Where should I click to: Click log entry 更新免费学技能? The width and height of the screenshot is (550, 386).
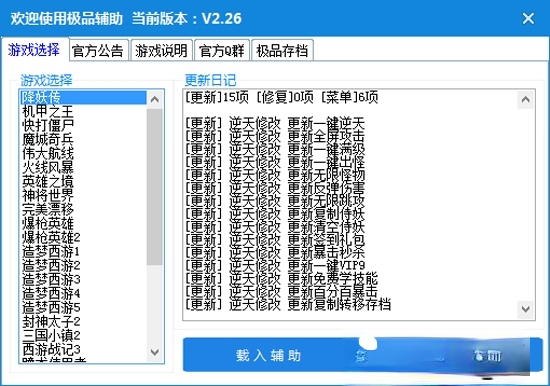pyautogui.click(x=281, y=279)
